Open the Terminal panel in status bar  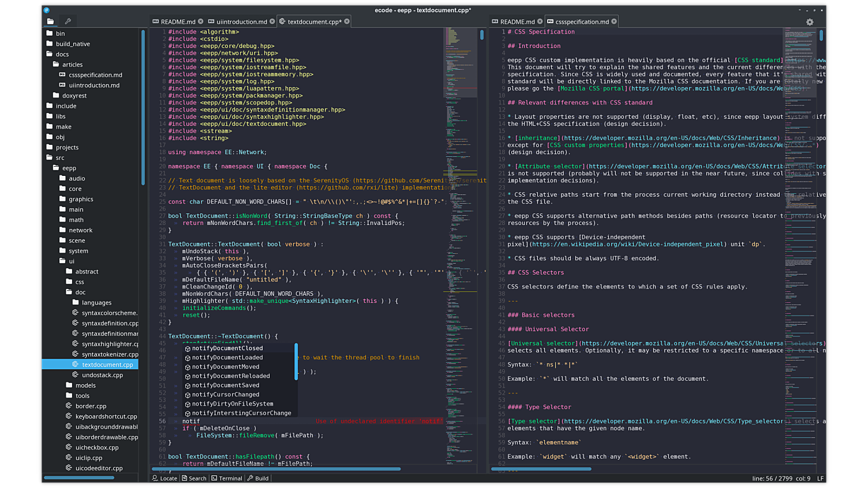227,478
